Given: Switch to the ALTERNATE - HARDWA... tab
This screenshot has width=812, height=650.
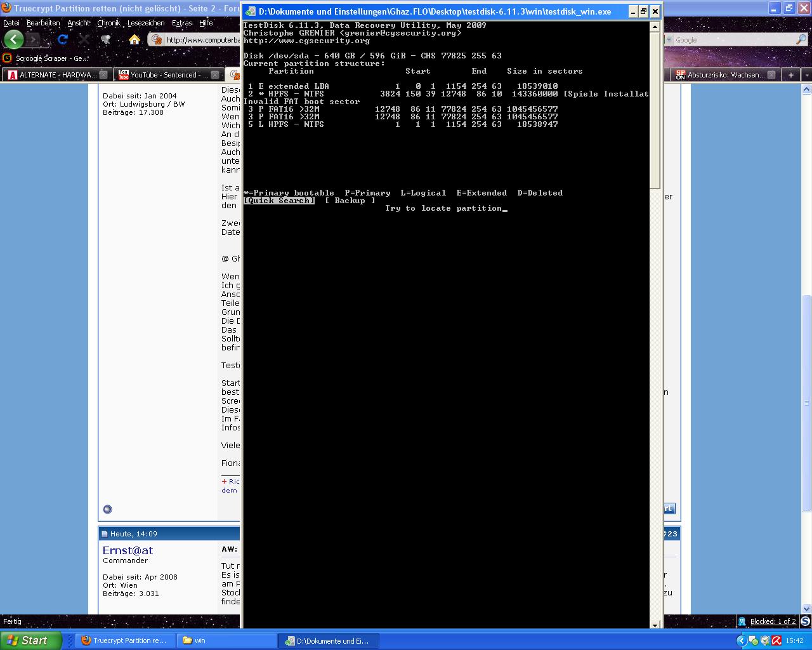Looking at the screenshot, I should pos(53,75).
